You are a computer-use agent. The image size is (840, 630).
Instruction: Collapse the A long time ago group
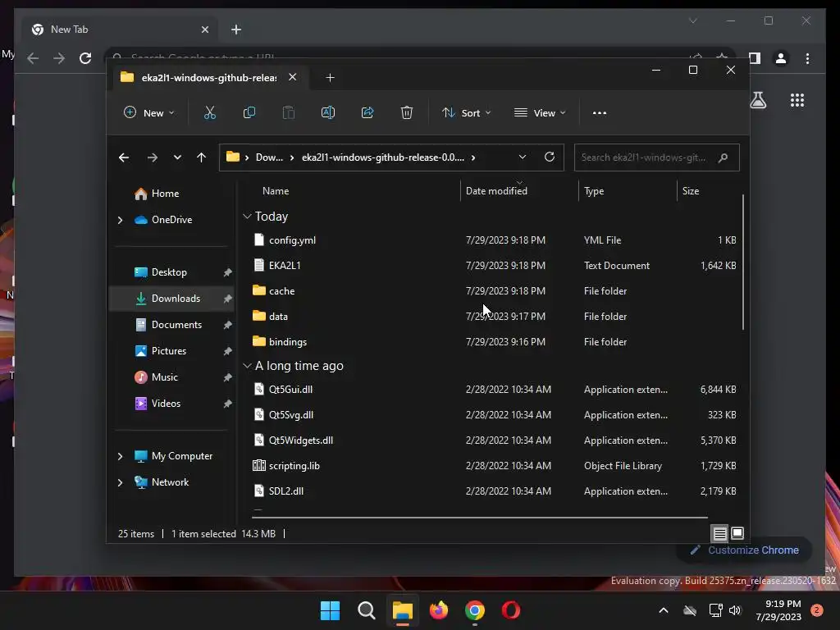[x=247, y=366]
